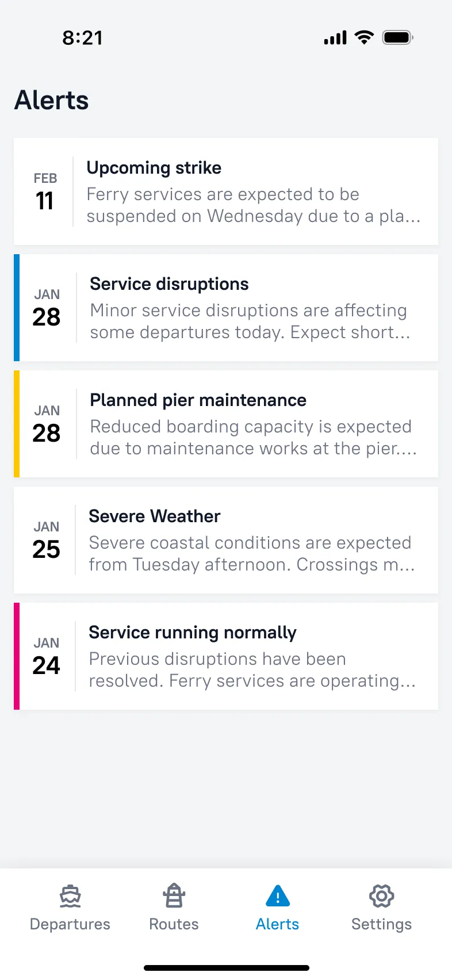This screenshot has height=980, width=452.
Task: Expand the truncated Upcoming strike description
Action: pyautogui.click(x=253, y=216)
